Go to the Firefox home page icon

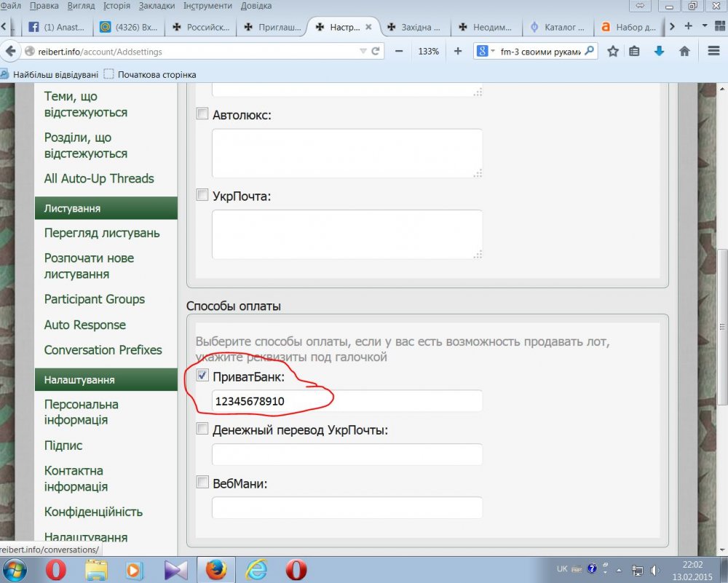684,52
